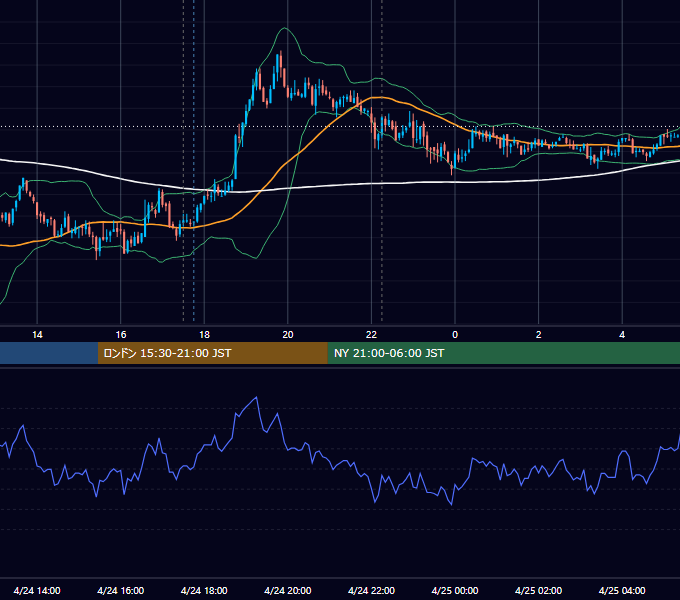The width and height of the screenshot is (680, 600).
Task: Click the 4/24 20:00 time label
Action: [288, 590]
